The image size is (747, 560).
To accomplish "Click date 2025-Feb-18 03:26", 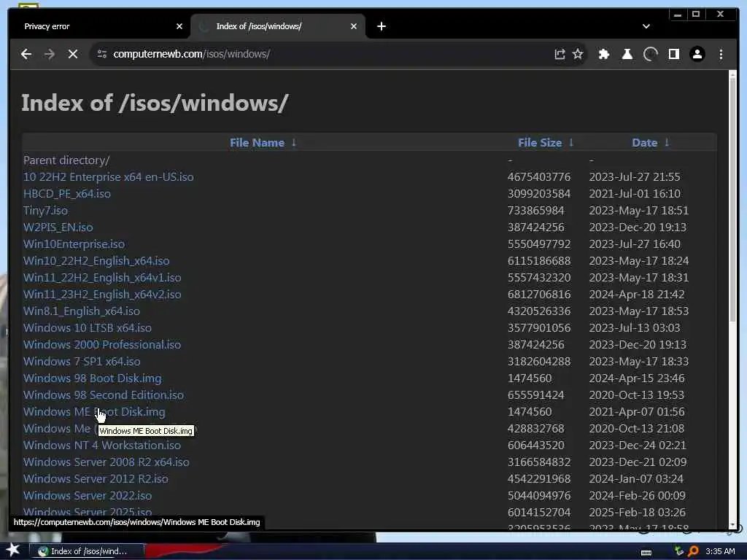I will click(x=637, y=513).
